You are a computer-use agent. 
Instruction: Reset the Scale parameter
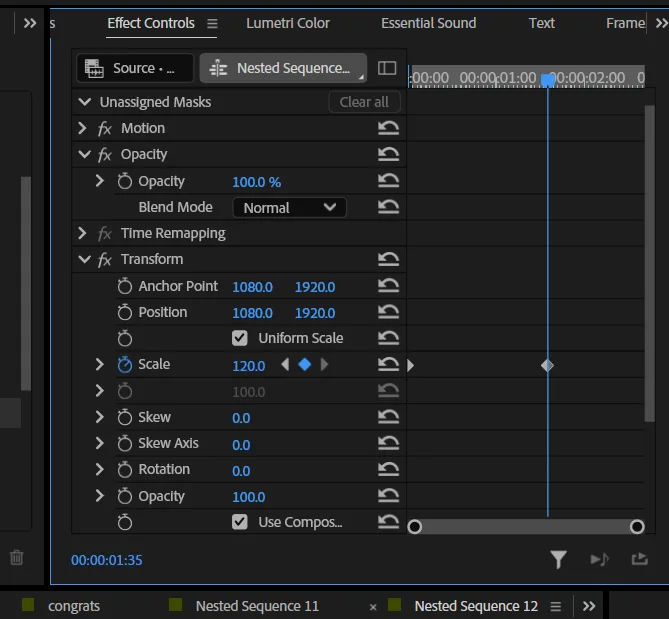[x=388, y=364]
